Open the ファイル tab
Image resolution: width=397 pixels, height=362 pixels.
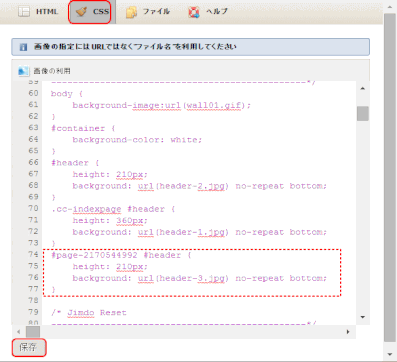point(148,12)
